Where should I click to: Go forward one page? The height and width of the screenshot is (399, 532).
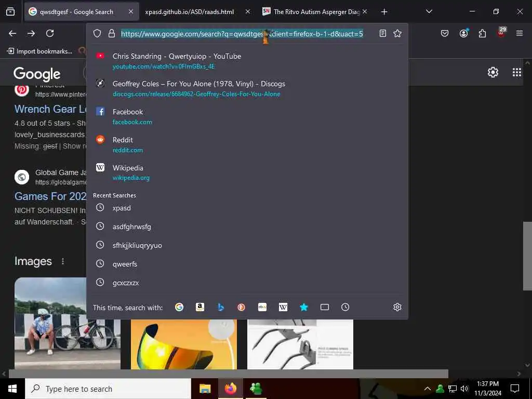click(x=31, y=33)
